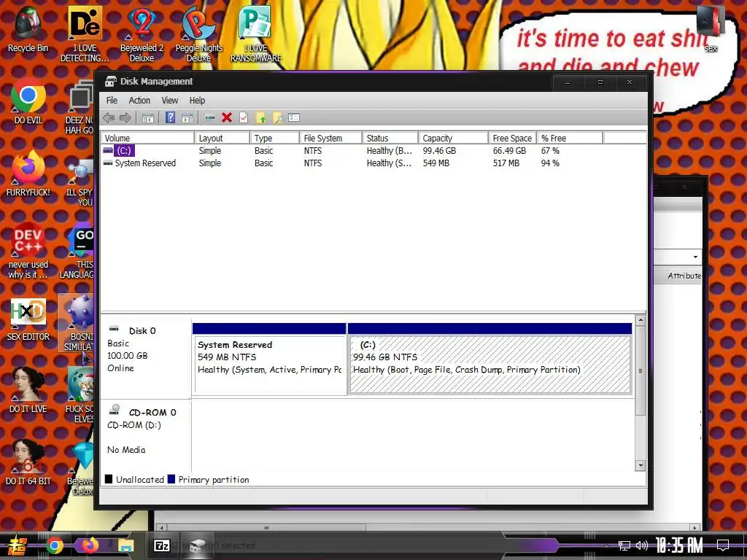Open the taskbar clock showing 10:35 AM

(x=679, y=545)
